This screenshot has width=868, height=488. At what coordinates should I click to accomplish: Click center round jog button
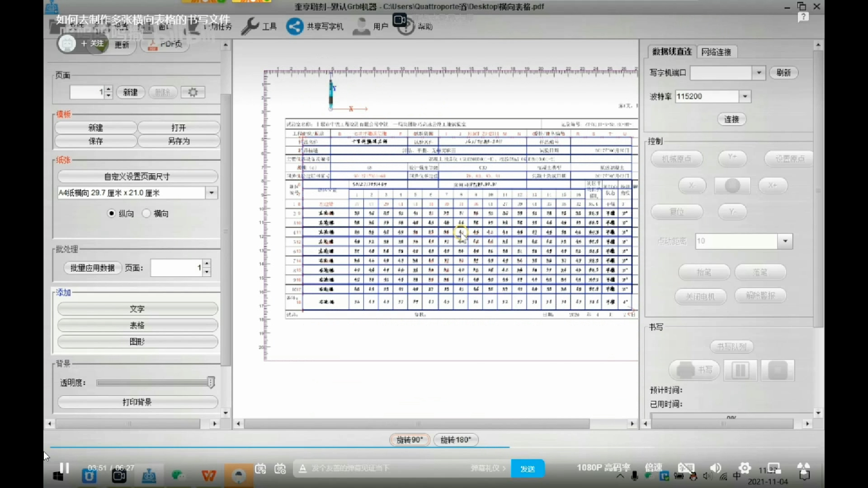[x=732, y=185]
